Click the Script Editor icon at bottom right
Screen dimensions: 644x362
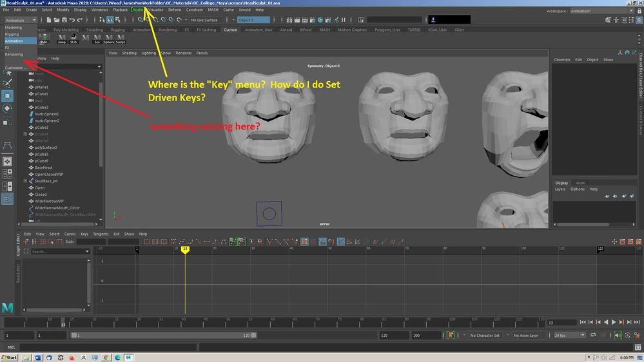(638, 347)
